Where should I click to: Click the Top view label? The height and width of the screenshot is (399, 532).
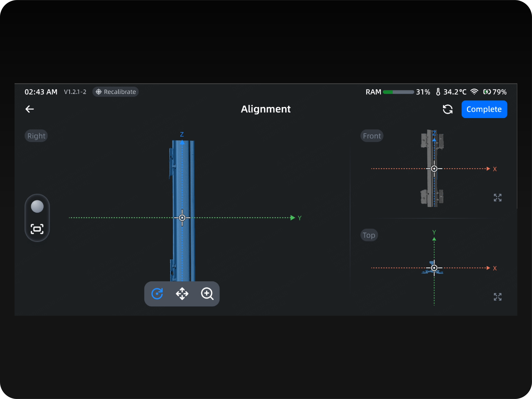click(369, 235)
